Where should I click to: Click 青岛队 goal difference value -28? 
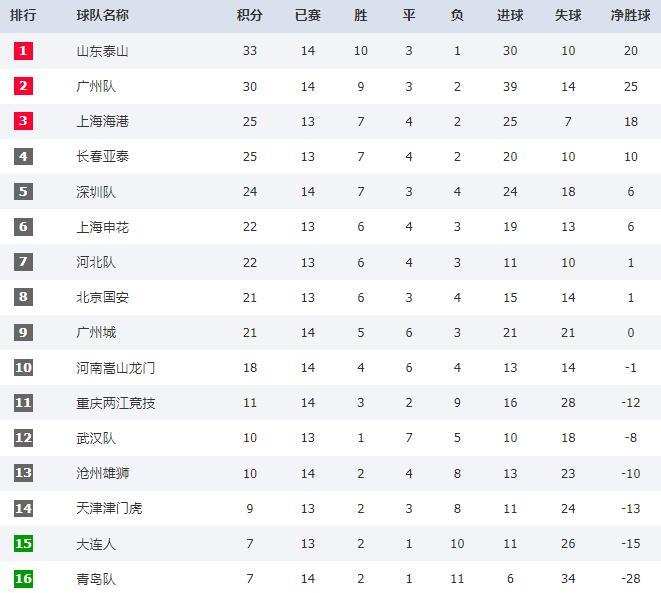(631, 579)
